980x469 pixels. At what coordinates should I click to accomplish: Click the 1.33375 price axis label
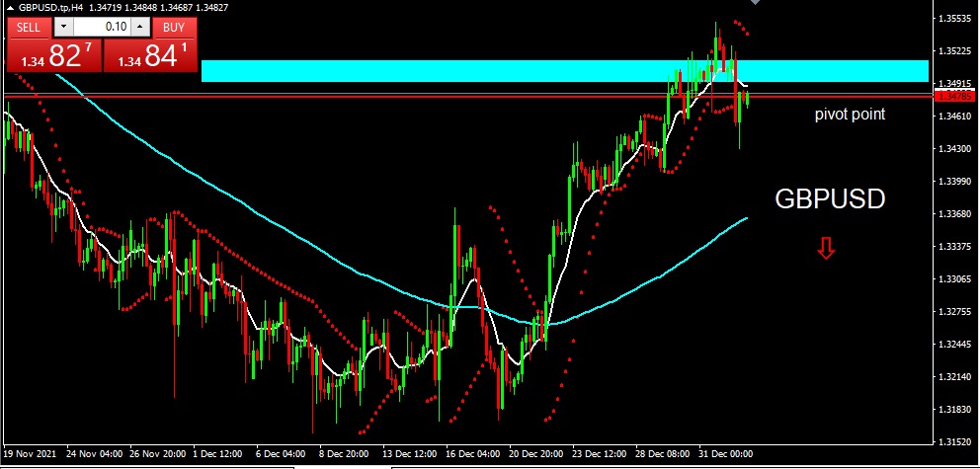pyautogui.click(x=954, y=247)
